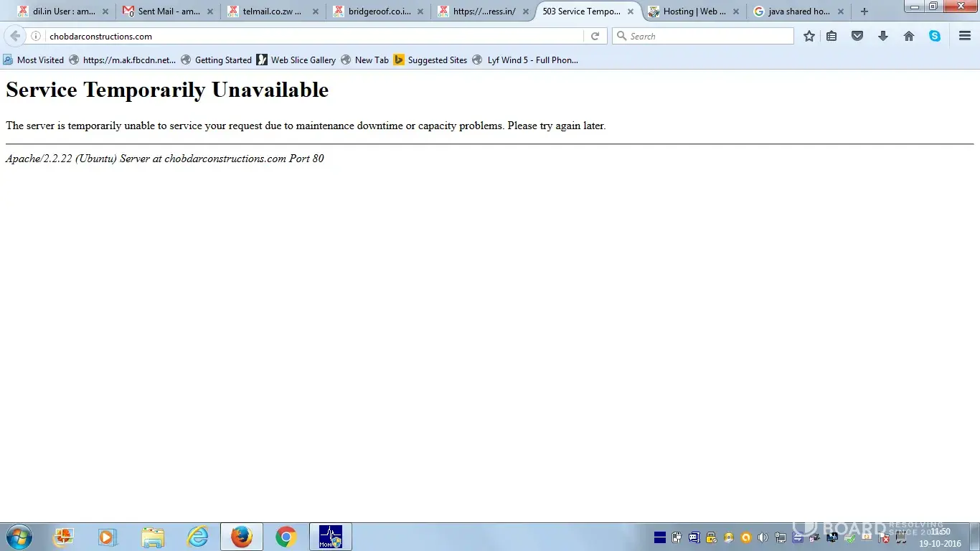The height and width of the screenshot is (551, 980).
Task: Open the Downloads arrow icon
Action: [x=883, y=36]
